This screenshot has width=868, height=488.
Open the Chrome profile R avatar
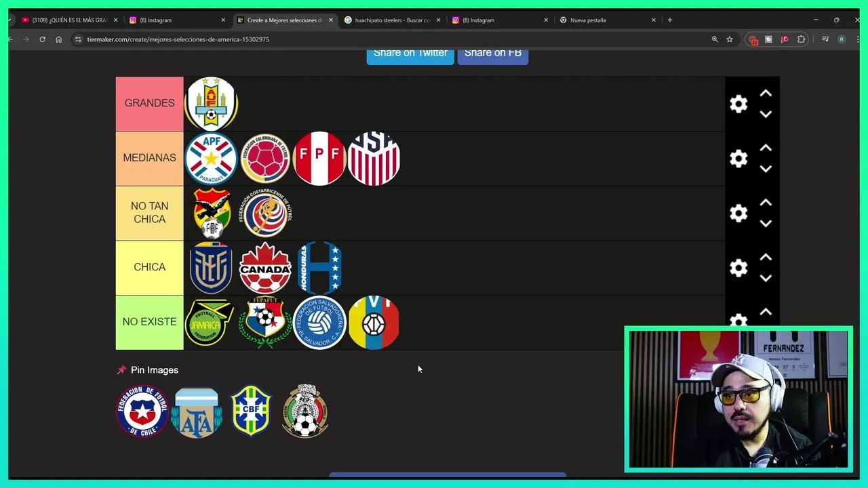coord(842,39)
